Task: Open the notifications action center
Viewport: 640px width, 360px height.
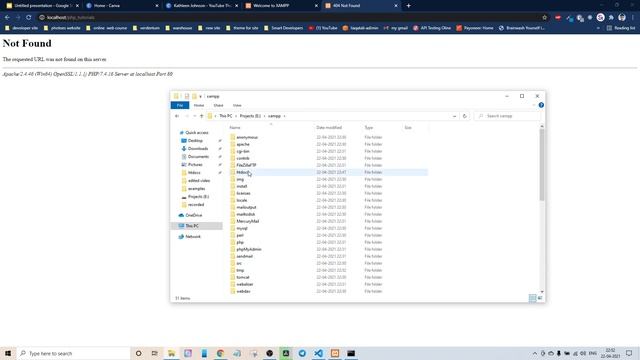Action: tap(629, 353)
